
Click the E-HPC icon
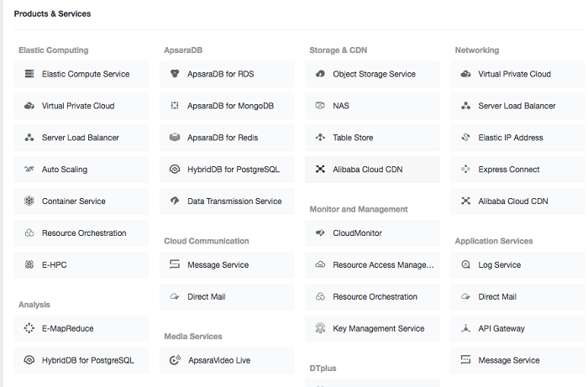tap(29, 264)
